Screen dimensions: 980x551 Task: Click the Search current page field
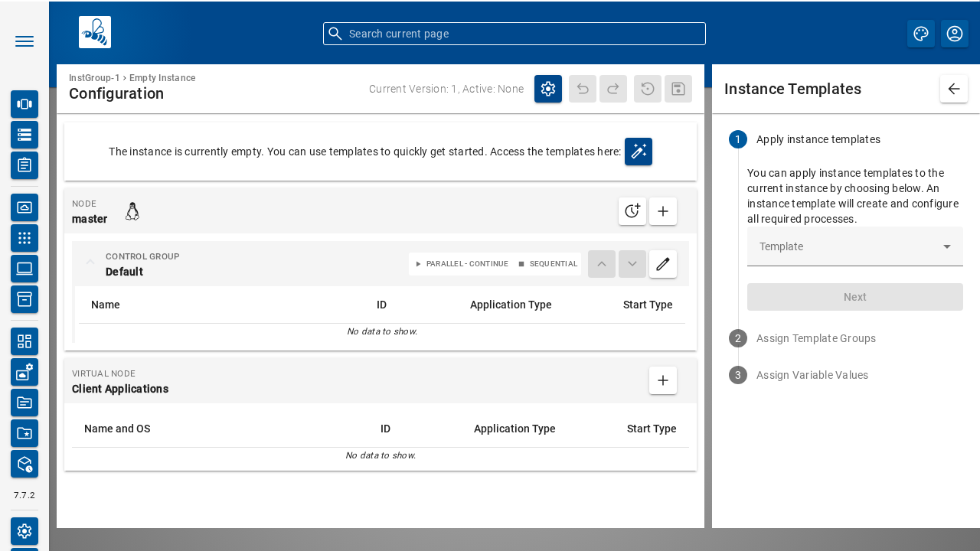[x=514, y=34]
